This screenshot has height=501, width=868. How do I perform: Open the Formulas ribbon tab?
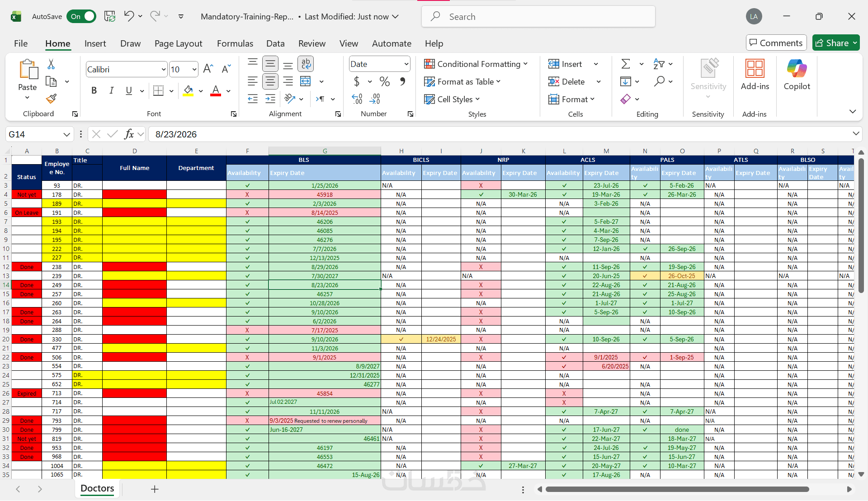235,43
